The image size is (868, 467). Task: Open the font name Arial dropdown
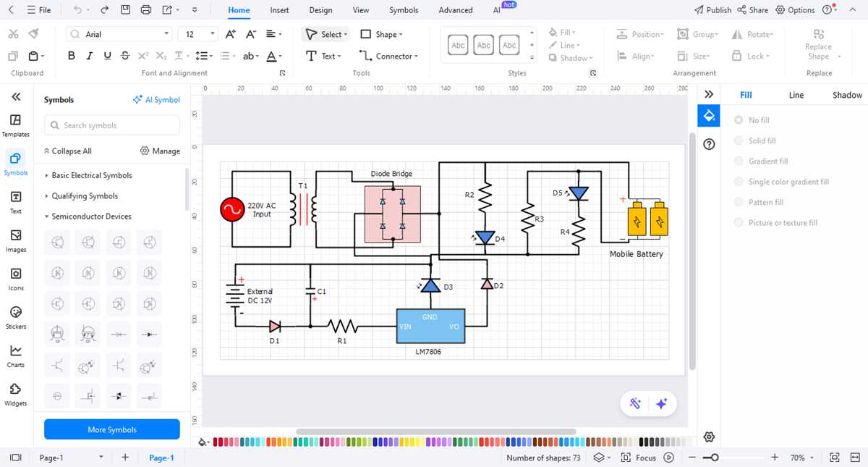click(x=167, y=34)
